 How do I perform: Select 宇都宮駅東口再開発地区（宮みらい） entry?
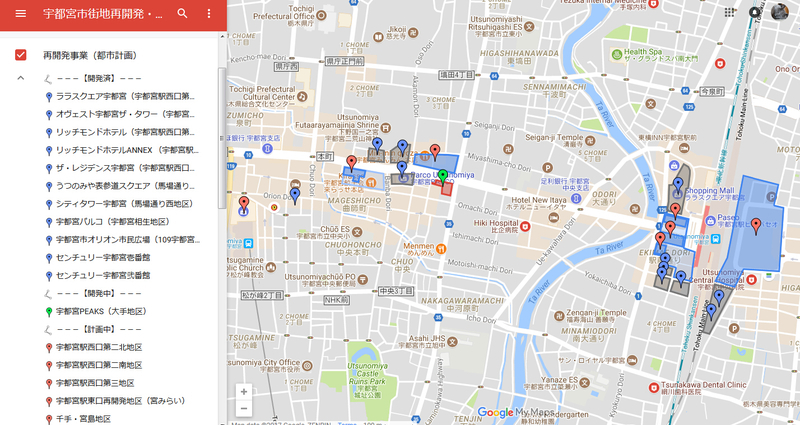click(120, 401)
